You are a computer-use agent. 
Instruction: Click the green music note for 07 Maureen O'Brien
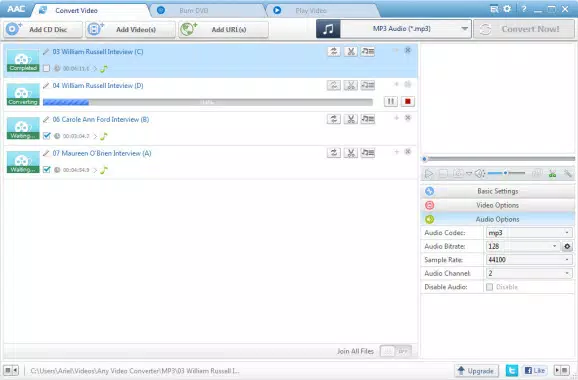(104, 170)
